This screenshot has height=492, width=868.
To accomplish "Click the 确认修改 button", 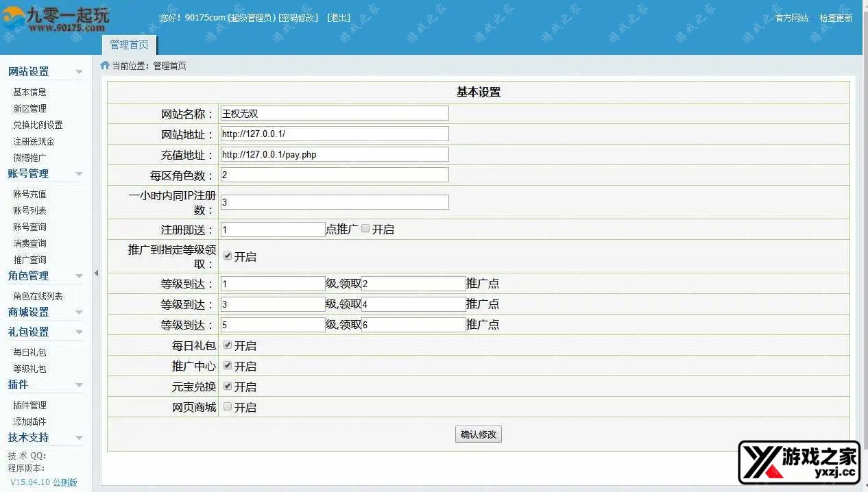I will click(x=479, y=434).
